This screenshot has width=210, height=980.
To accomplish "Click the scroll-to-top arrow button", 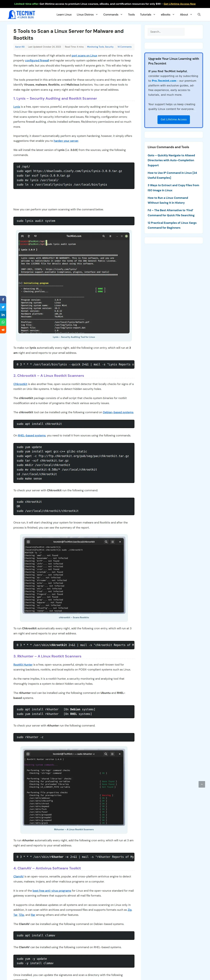I will pos(202,784).
